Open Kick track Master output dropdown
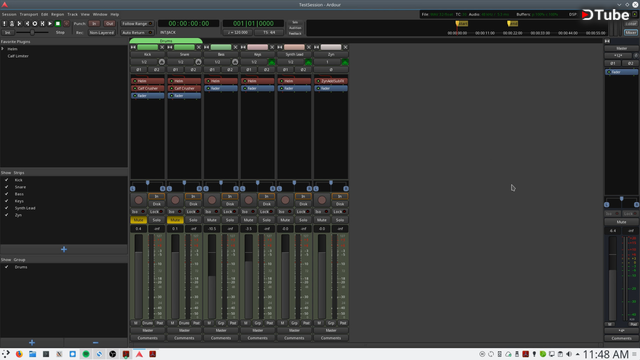Image resolution: width=640 pixels, height=360 pixels. coord(148,331)
